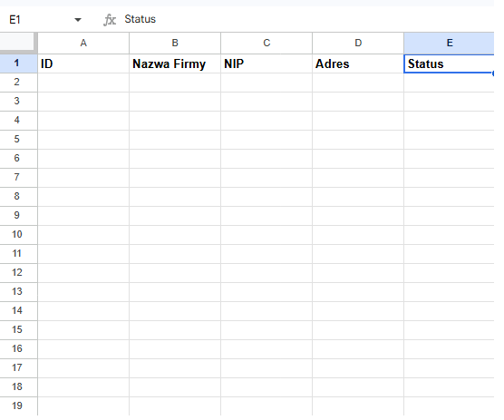Select row 19 header
Image resolution: width=504 pixels, height=420 pixels.
point(18,405)
